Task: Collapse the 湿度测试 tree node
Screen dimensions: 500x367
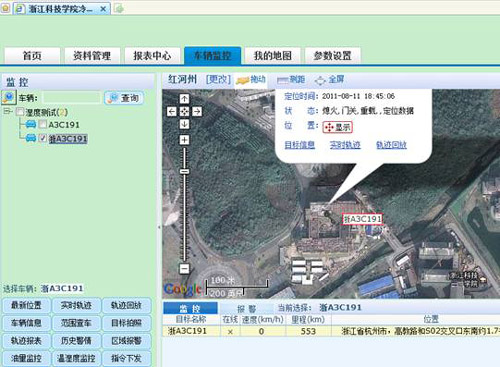Action: [x=7, y=111]
